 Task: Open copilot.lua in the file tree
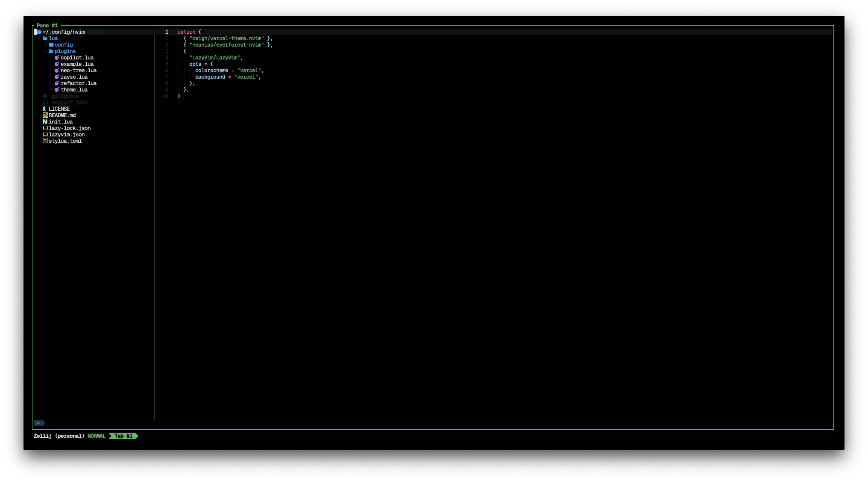click(77, 58)
